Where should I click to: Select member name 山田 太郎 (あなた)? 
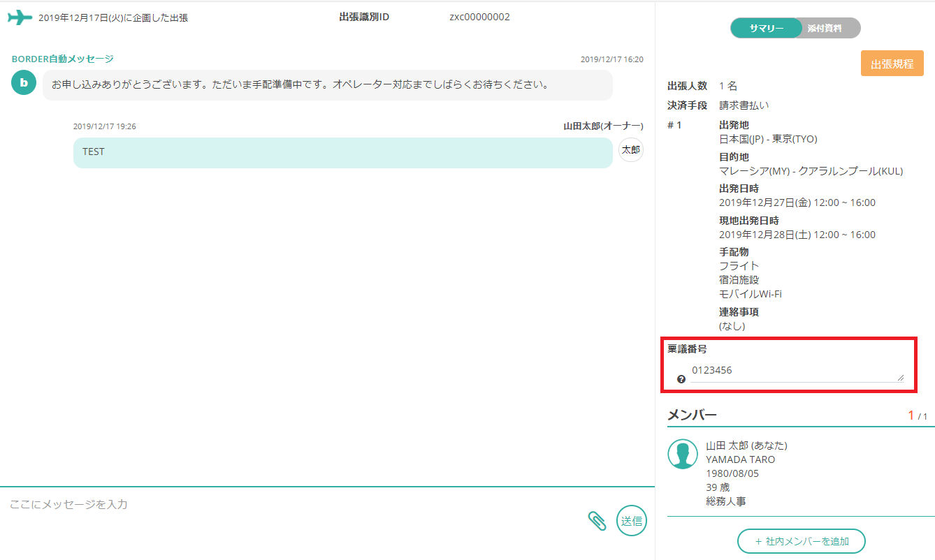click(746, 445)
